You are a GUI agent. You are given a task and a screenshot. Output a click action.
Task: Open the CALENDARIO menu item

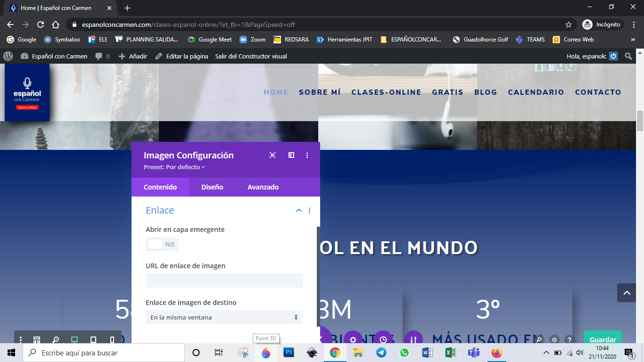[536, 92]
